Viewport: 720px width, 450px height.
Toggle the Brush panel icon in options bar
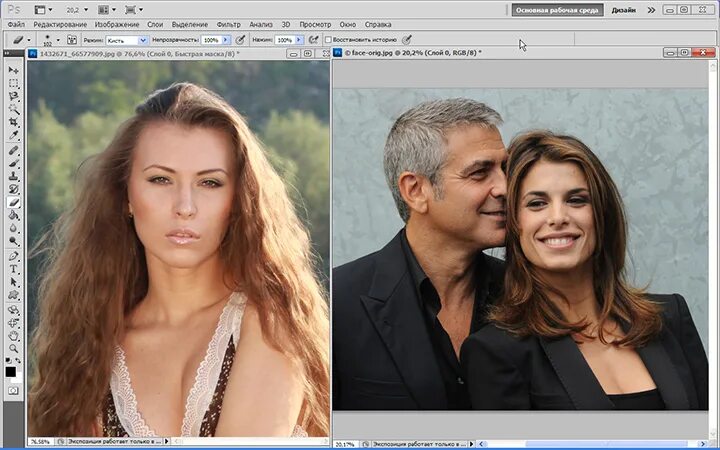click(x=72, y=40)
